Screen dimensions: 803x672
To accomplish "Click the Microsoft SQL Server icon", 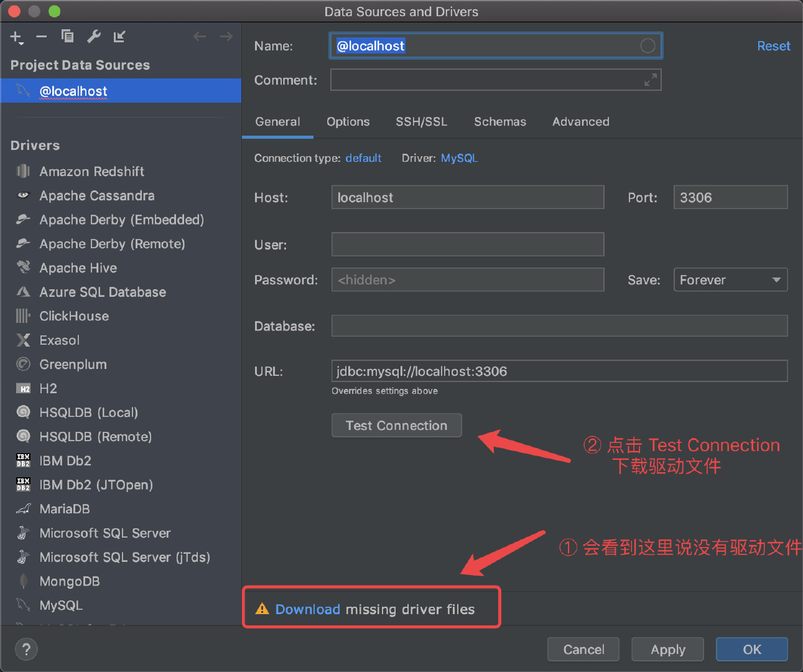I will (23, 533).
